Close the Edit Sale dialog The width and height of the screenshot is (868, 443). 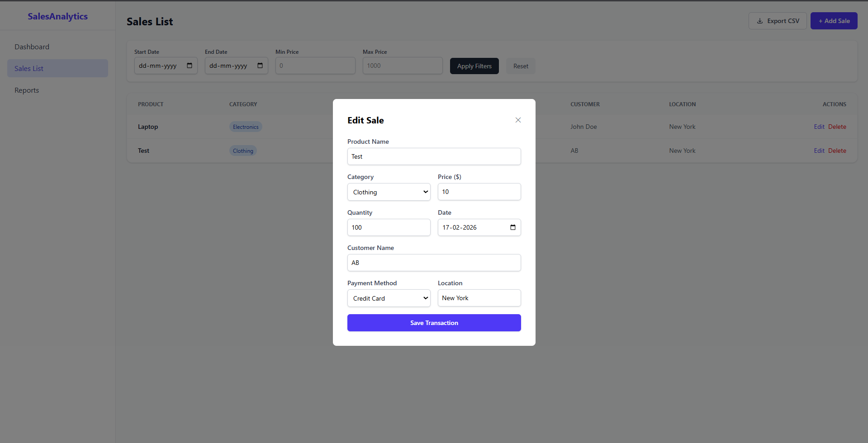pos(518,120)
